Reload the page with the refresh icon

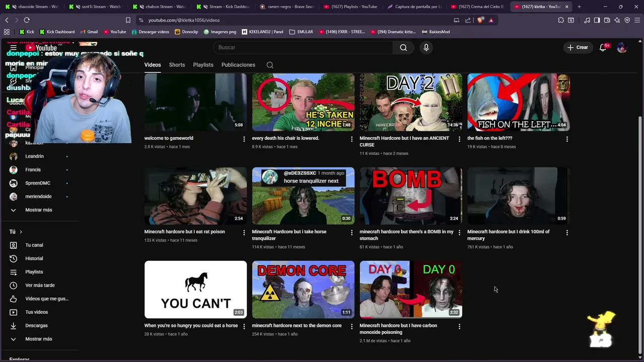pyautogui.click(x=27, y=20)
